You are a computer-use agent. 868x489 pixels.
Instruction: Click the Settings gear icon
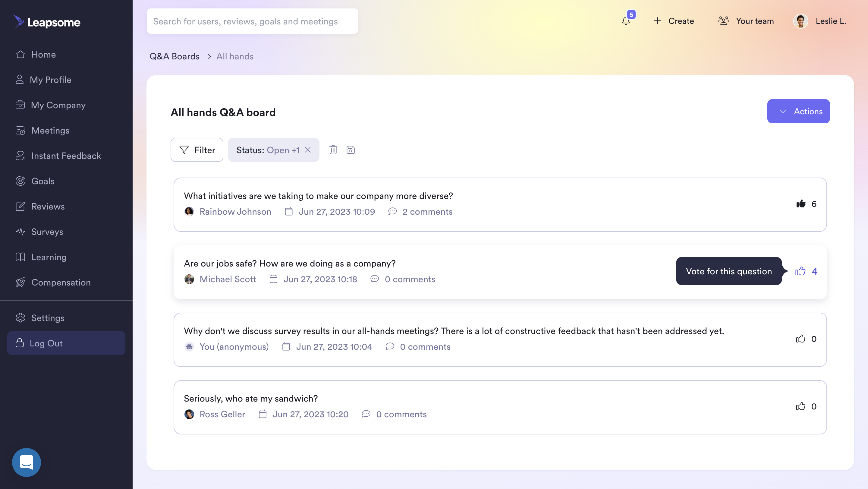pos(20,318)
